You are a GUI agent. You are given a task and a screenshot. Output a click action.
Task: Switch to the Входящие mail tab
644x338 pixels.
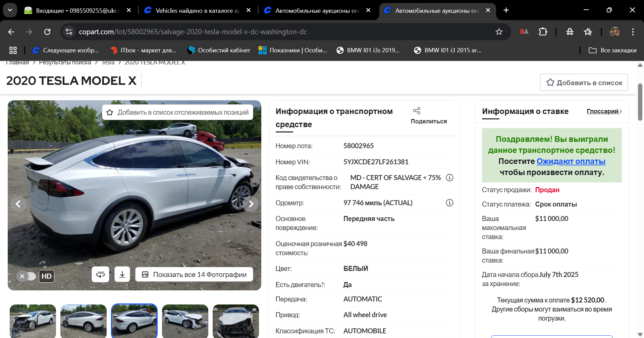tap(78, 10)
